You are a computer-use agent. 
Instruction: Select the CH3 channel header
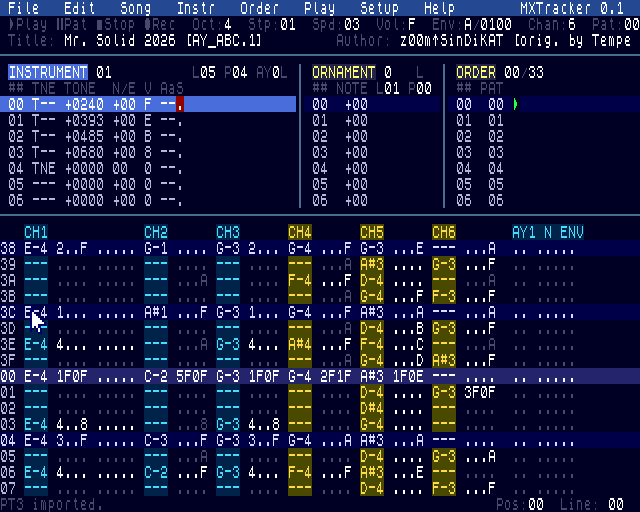pyautogui.click(x=228, y=232)
